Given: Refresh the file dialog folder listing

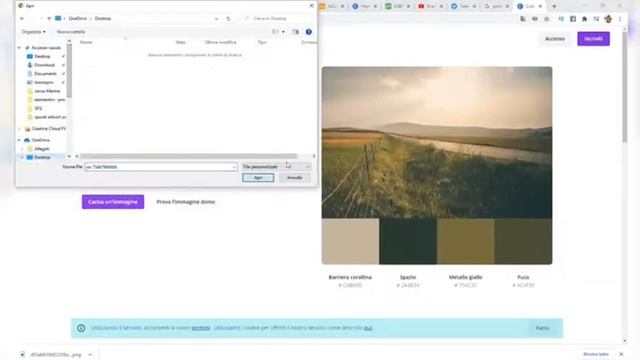Looking at the screenshot, I should coord(229,19).
